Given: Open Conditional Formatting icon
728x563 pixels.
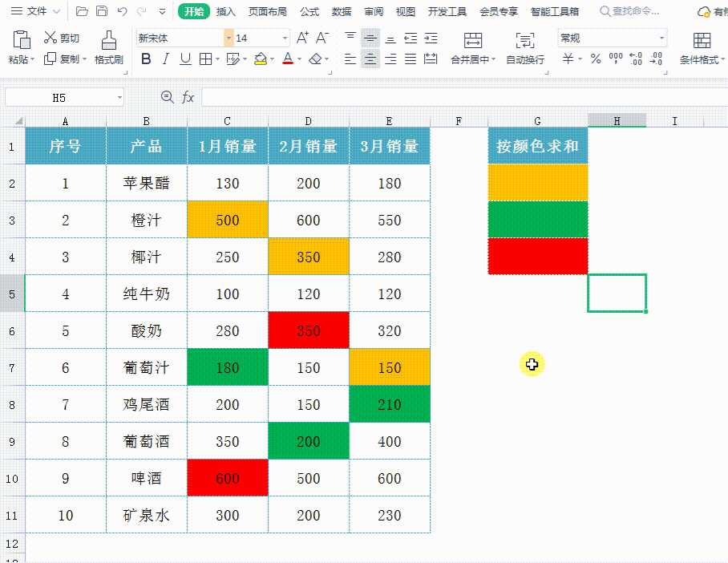Looking at the screenshot, I should coord(702,40).
